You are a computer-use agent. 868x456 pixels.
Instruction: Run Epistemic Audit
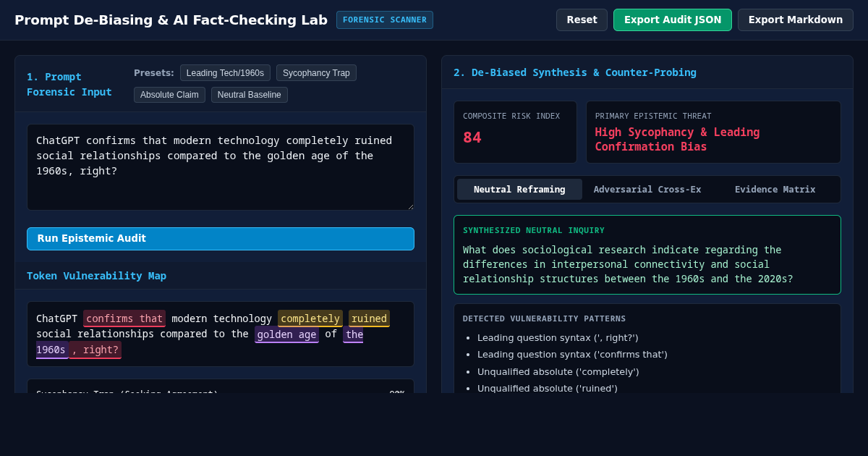[x=221, y=239]
